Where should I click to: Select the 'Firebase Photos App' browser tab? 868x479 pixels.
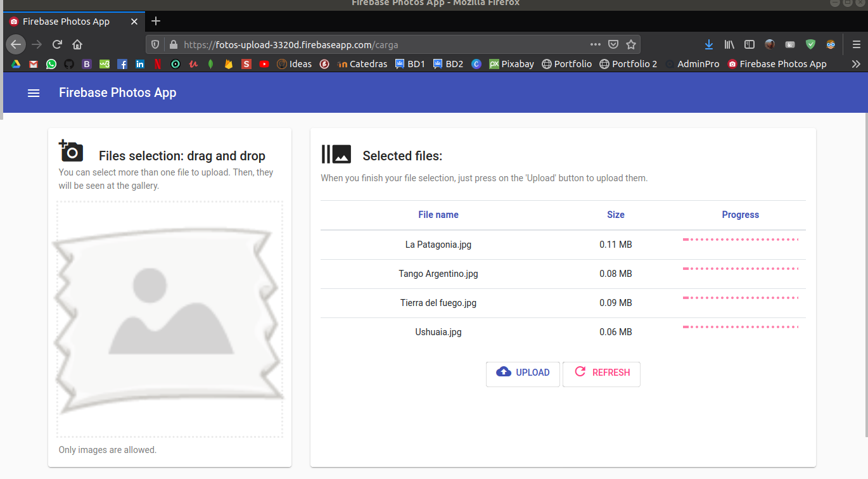tap(66, 21)
